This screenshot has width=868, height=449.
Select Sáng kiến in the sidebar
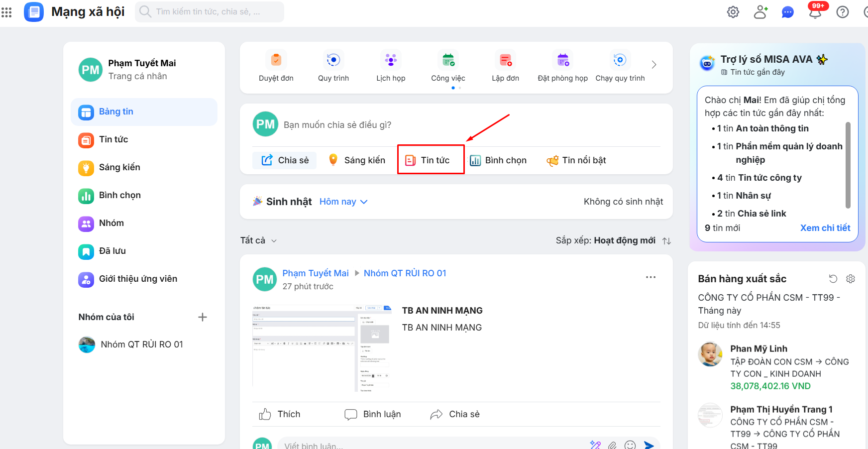(119, 167)
